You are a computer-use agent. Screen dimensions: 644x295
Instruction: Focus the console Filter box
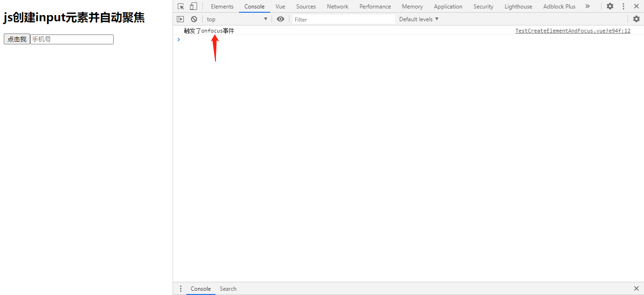[x=344, y=19]
